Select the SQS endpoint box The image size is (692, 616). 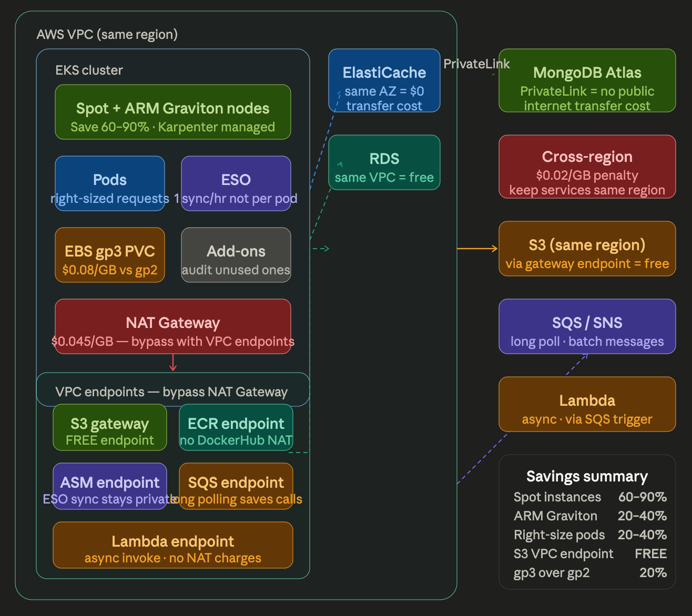coord(236,486)
